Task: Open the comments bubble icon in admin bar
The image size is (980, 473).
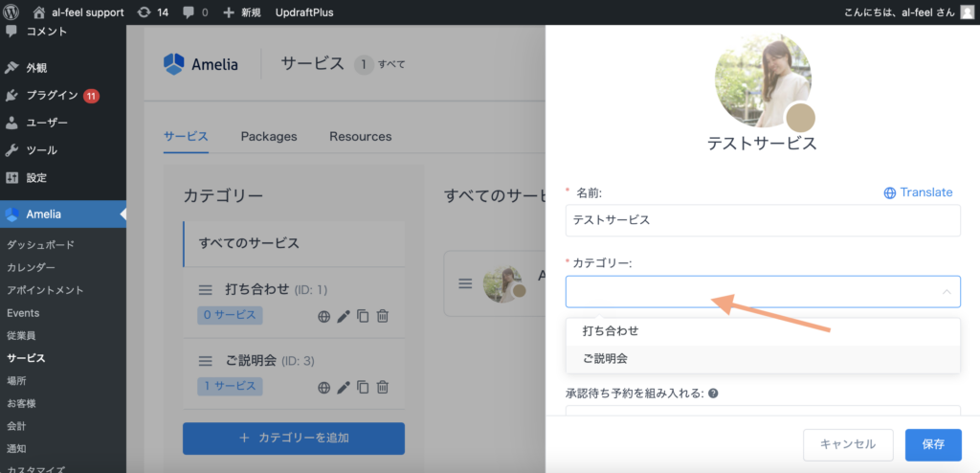Action: tap(188, 12)
